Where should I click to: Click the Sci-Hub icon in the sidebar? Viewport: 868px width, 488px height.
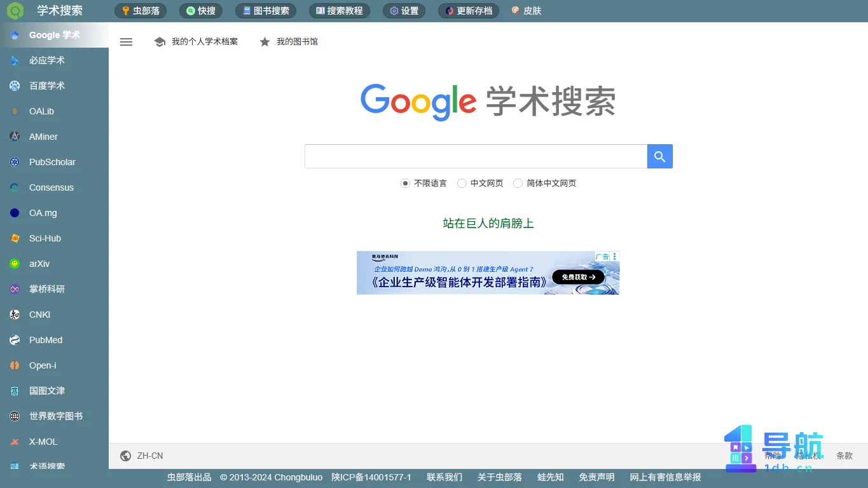(15, 238)
